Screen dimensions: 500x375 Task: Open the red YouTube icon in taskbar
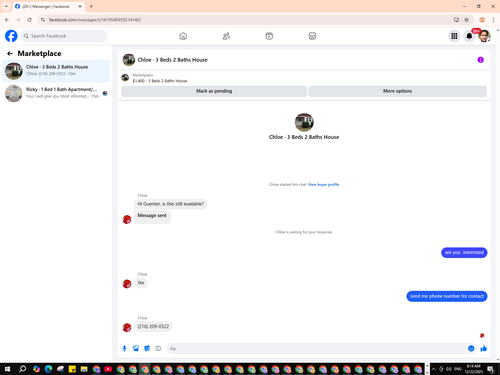click(108, 369)
